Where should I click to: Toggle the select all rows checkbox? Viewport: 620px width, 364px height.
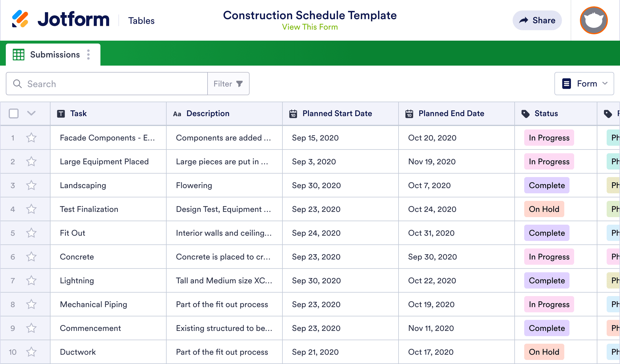click(x=14, y=113)
